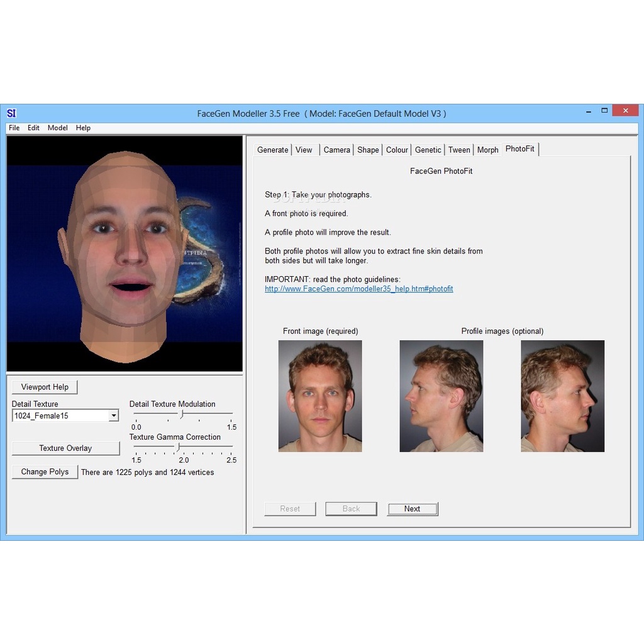Open the File menu
The height and width of the screenshot is (644, 644).
[14, 128]
